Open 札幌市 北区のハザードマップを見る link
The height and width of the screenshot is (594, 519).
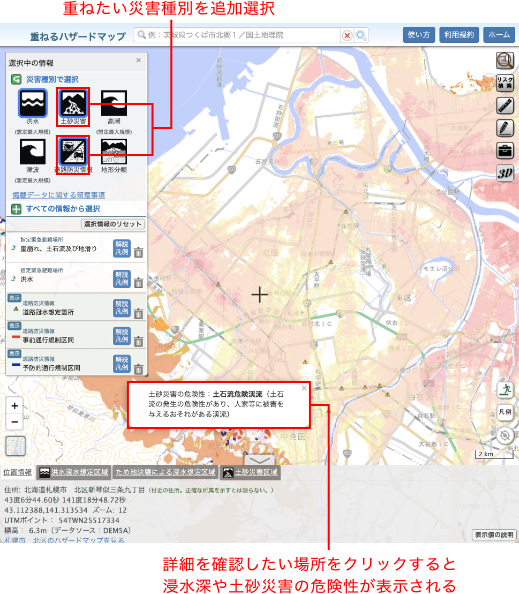pos(64,540)
